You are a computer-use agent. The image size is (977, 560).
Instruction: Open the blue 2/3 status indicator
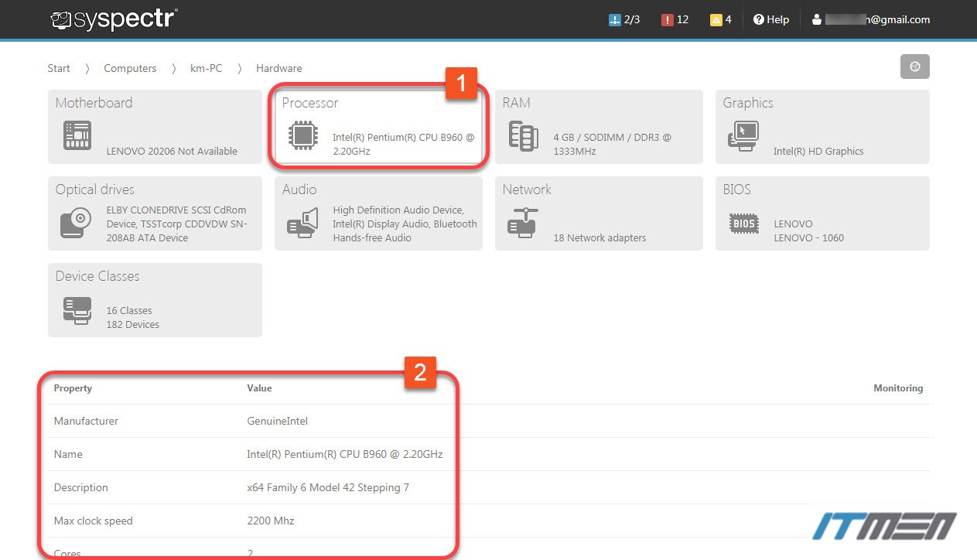[625, 19]
